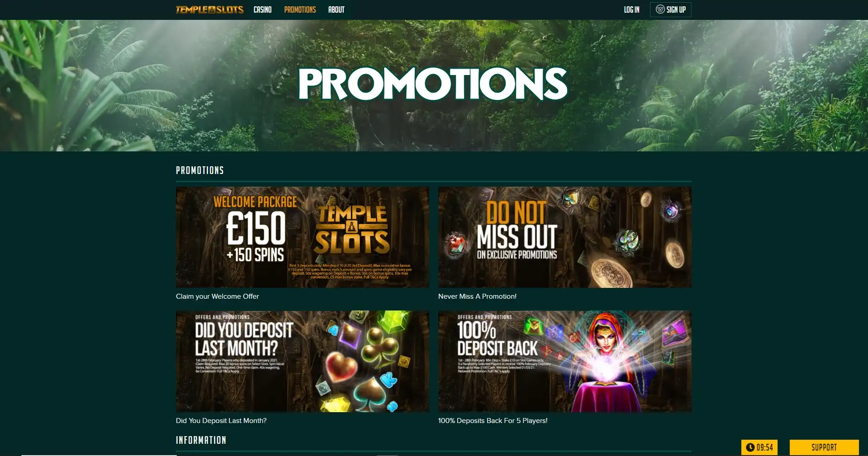868x456 pixels.
Task: Click the clock icon showing 09:54
Action: pos(750,447)
